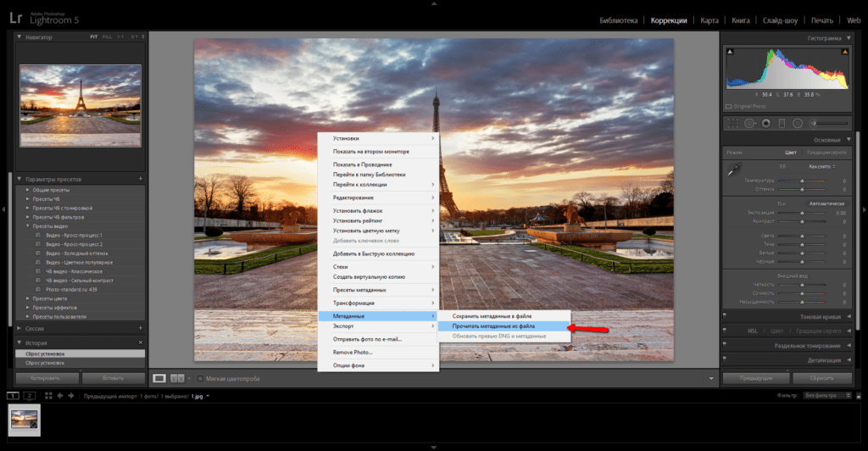Click the Автоматически tone button
Viewport: 868px width, 451px height.
[826, 203]
